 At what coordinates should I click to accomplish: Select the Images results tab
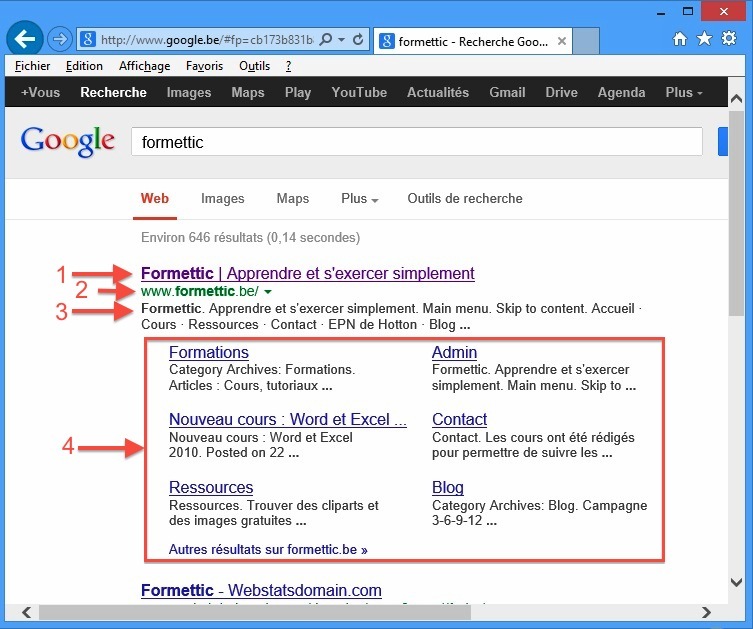click(223, 198)
